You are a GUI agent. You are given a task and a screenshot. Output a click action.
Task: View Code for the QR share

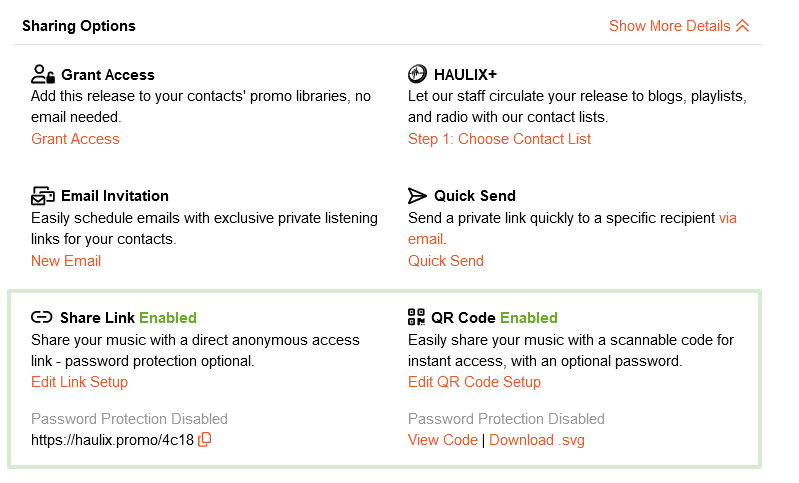point(442,440)
